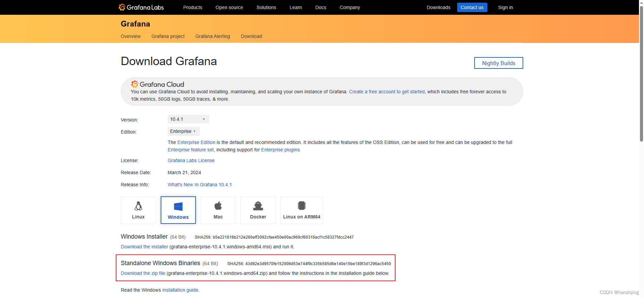
Task: Click the Grafana page title heading
Action: pyautogui.click(x=135, y=24)
